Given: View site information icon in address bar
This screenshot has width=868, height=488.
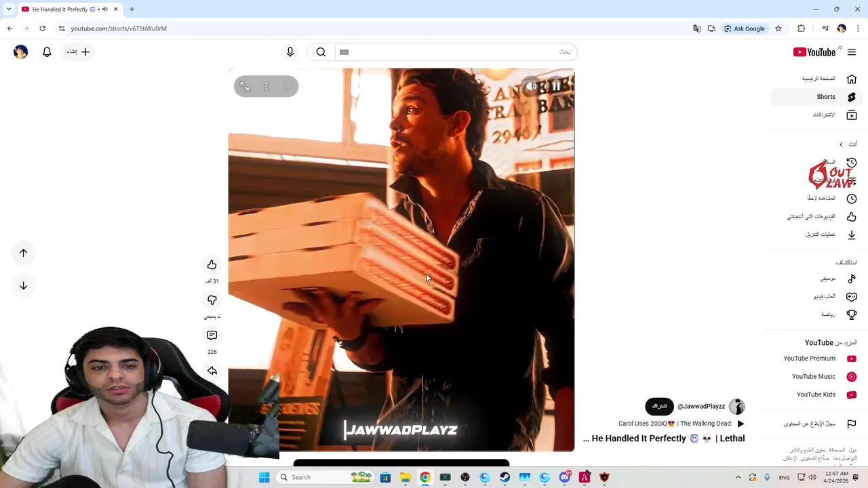Looking at the screenshot, I should 62,28.
